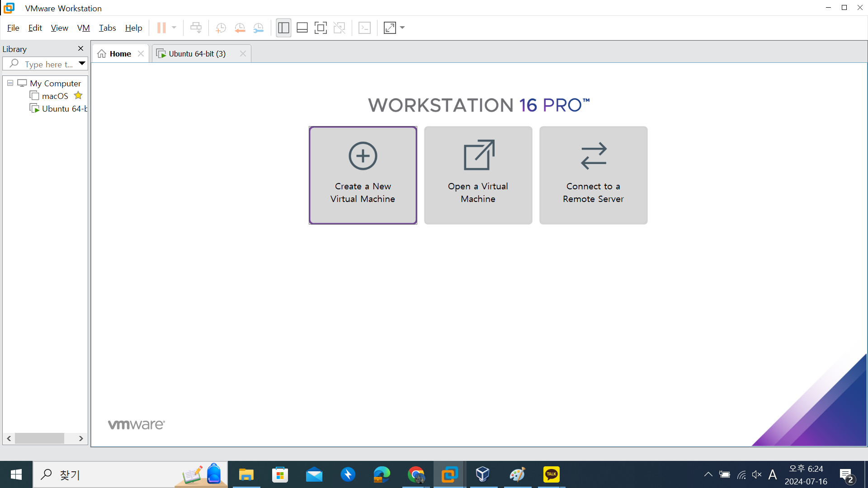Viewport: 868px width, 488px height.
Task: Click the revert to snapshot icon
Action: pyautogui.click(x=240, y=28)
